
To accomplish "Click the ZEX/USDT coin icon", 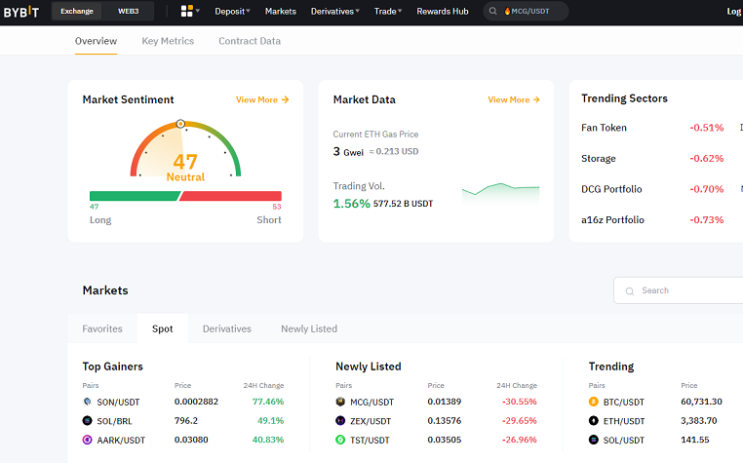I will click(340, 421).
